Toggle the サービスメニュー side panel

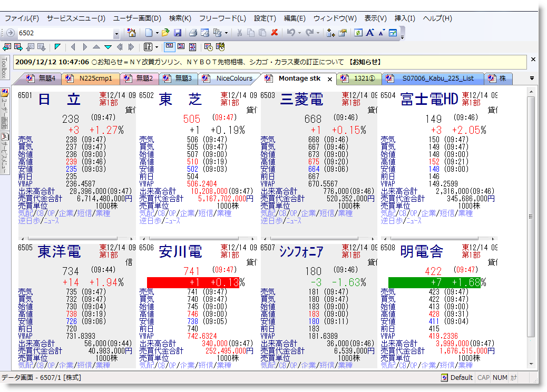click(5, 153)
